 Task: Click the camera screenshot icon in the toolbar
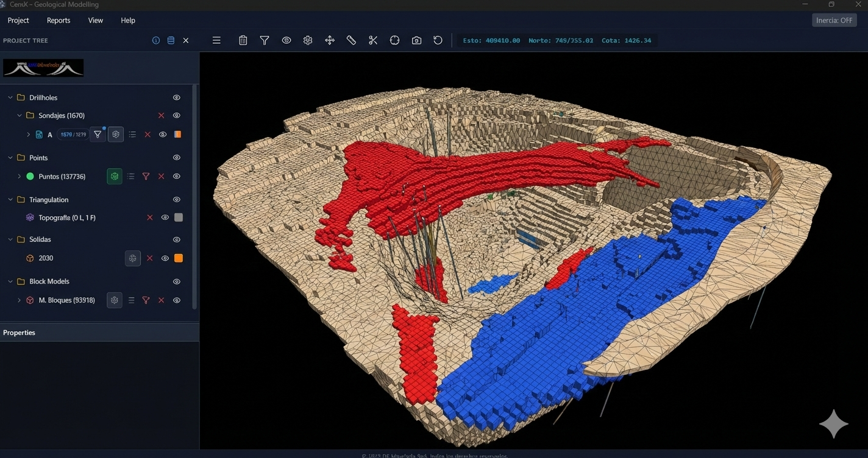pyautogui.click(x=416, y=40)
